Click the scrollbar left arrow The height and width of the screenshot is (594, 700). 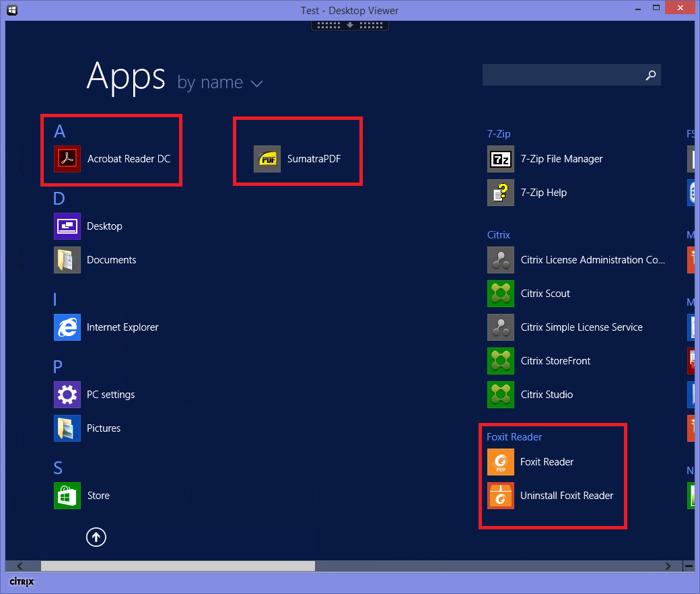coord(20,566)
